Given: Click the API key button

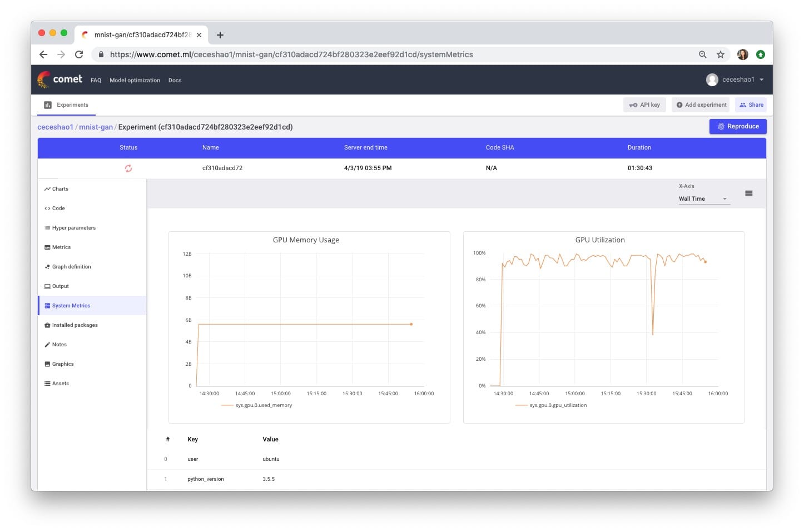Looking at the screenshot, I should [x=644, y=105].
